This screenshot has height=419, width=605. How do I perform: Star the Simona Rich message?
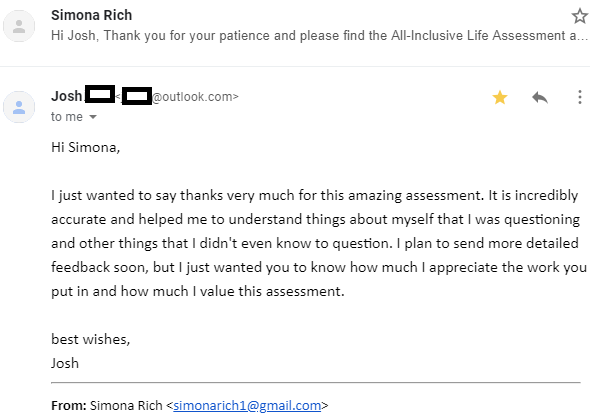[x=579, y=16]
